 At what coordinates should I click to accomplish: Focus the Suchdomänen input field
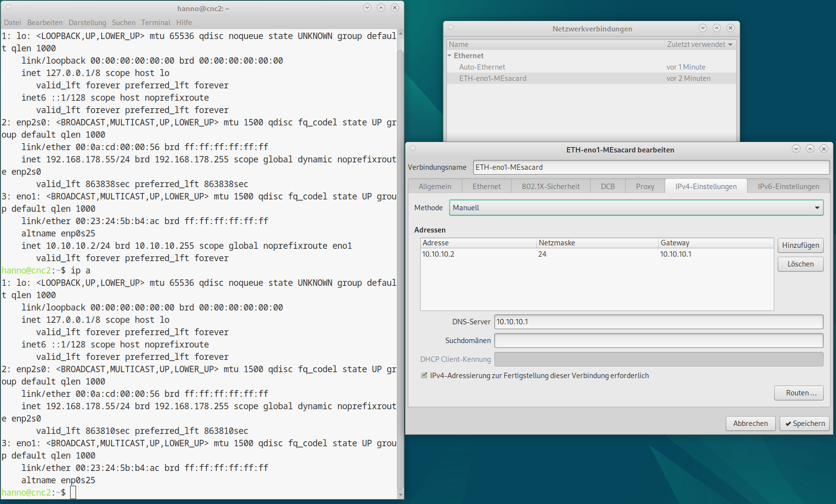click(x=659, y=341)
